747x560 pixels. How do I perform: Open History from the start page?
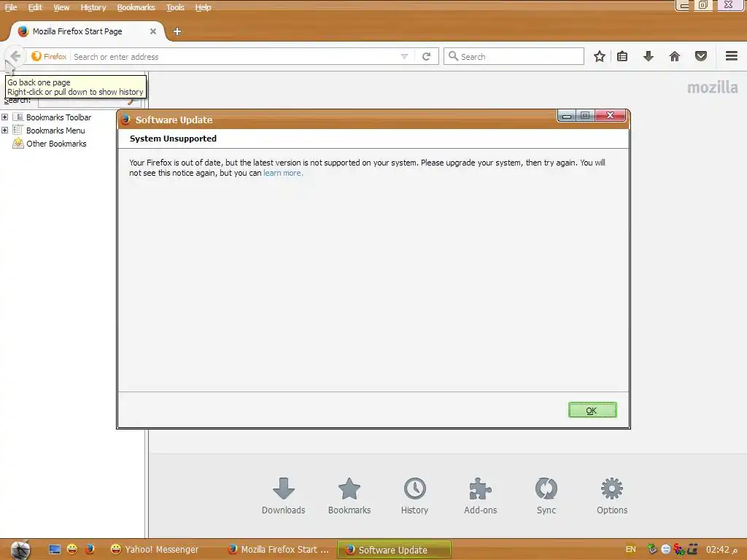(414, 496)
